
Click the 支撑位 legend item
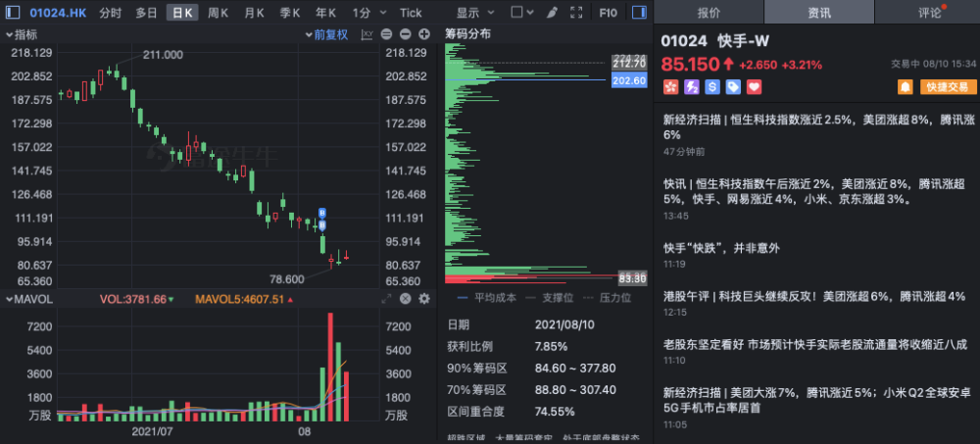(549, 298)
